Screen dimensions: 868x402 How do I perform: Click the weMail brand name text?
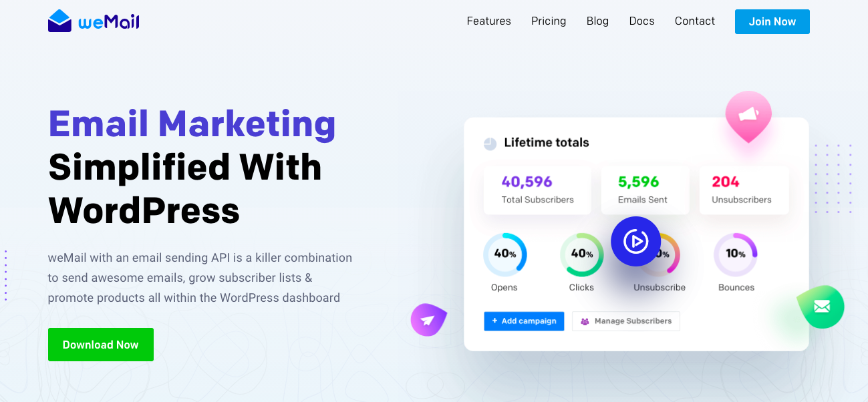tap(108, 22)
